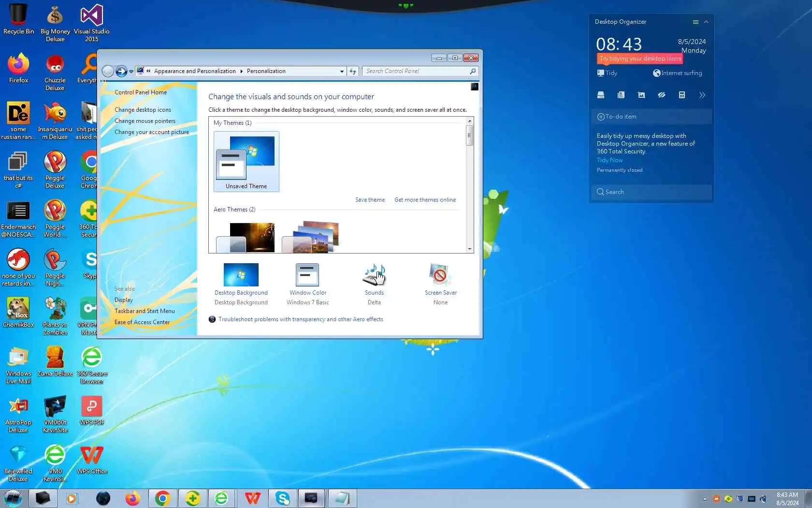The height and width of the screenshot is (508, 812).
Task: Select the Unsaved Theme thumbnail
Action: click(246, 162)
